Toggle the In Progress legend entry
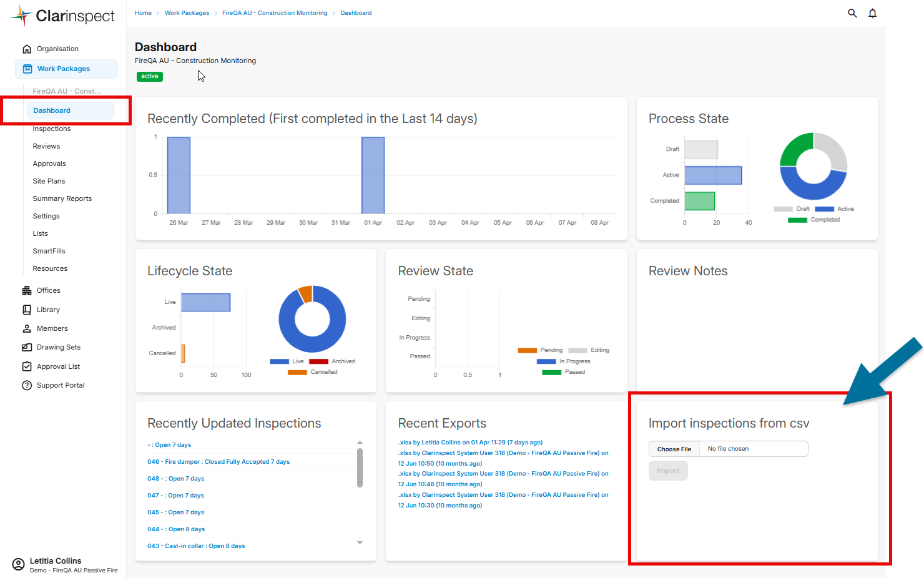 [564, 361]
